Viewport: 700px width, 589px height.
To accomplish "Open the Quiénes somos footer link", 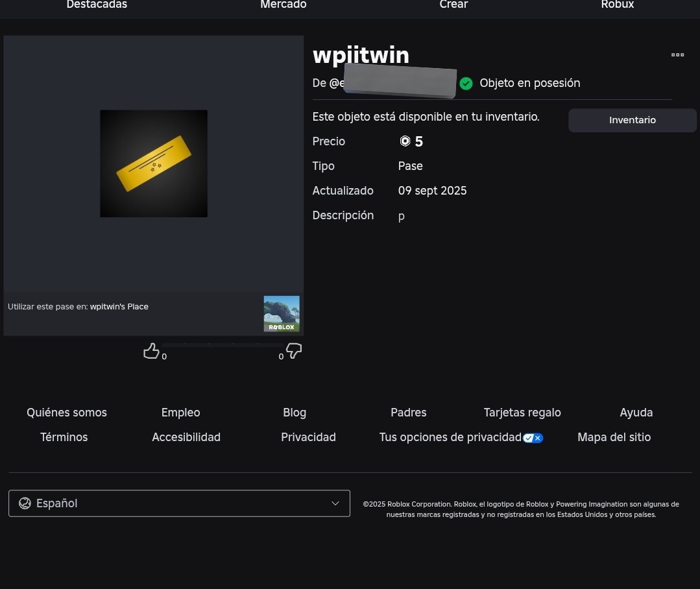I will pyautogui.click(x=67, y=413).
